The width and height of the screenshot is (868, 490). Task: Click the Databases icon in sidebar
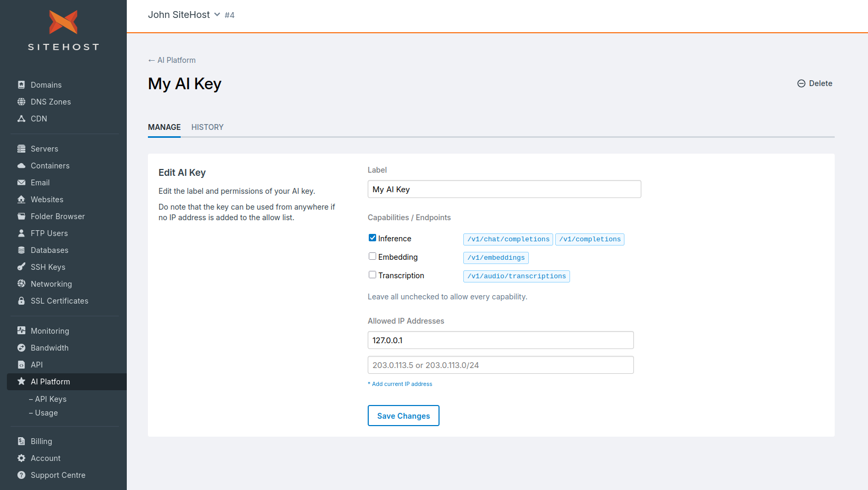(x=21, y=250)
